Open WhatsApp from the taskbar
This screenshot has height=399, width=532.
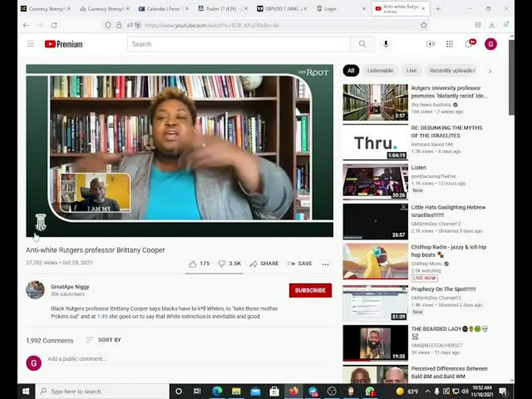coord(370,391)
